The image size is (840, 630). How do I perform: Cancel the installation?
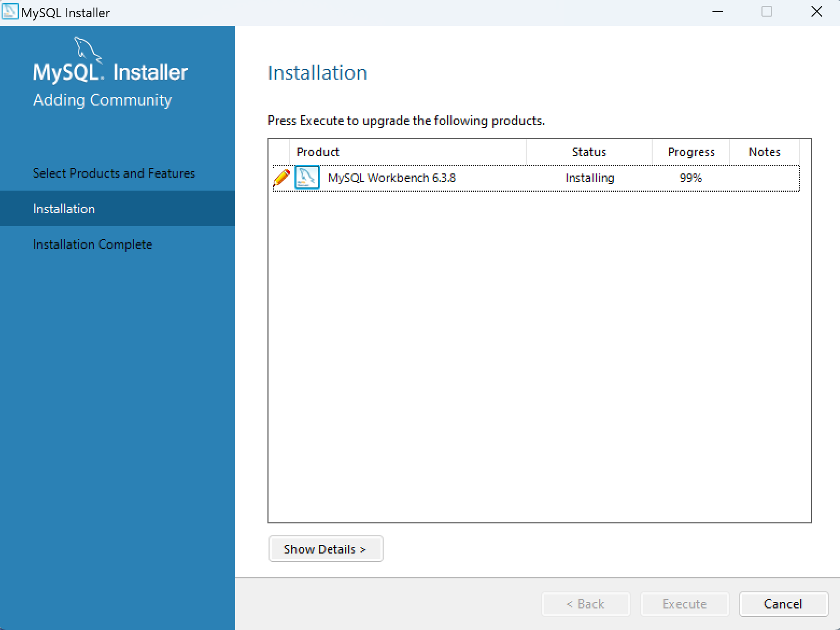coord(783,604)
